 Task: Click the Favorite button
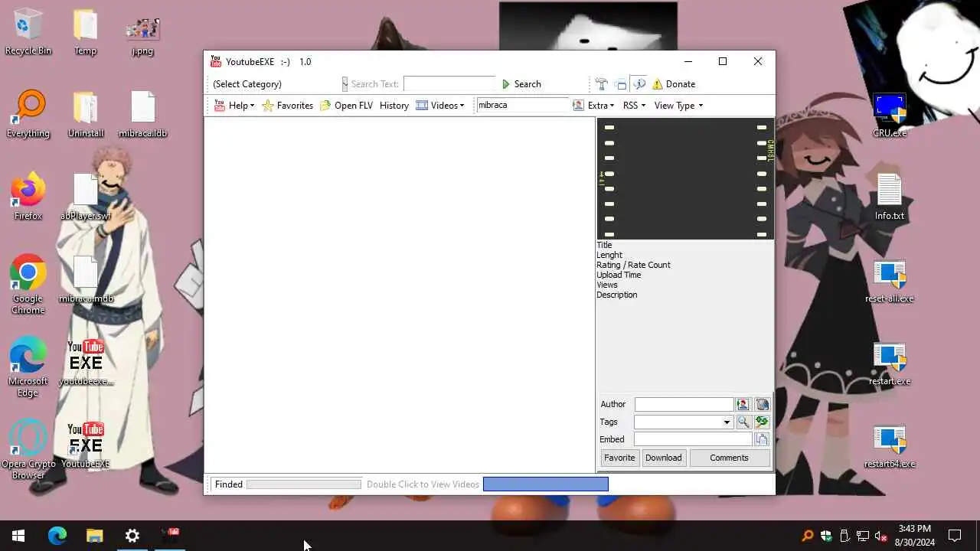coord(619,458)
